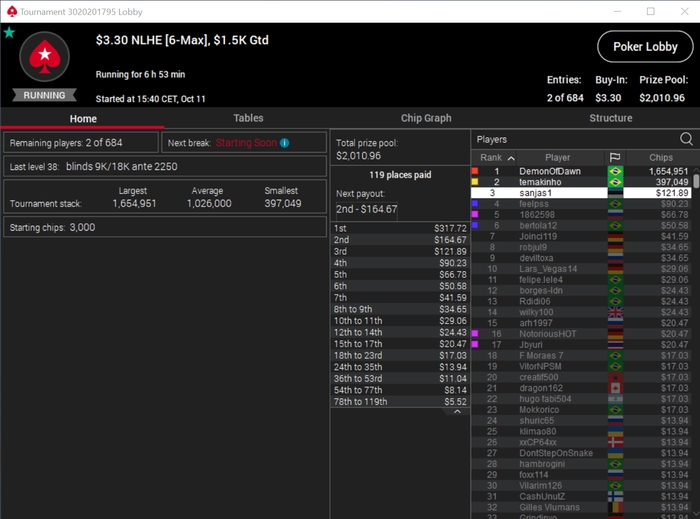
Task: Click the Player column header
Action: [557, 157]
